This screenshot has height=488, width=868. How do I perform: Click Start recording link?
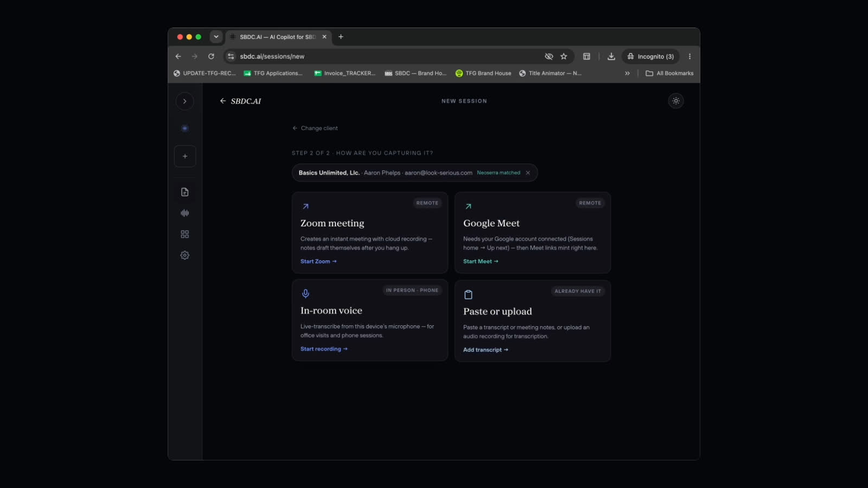(324, 349)
